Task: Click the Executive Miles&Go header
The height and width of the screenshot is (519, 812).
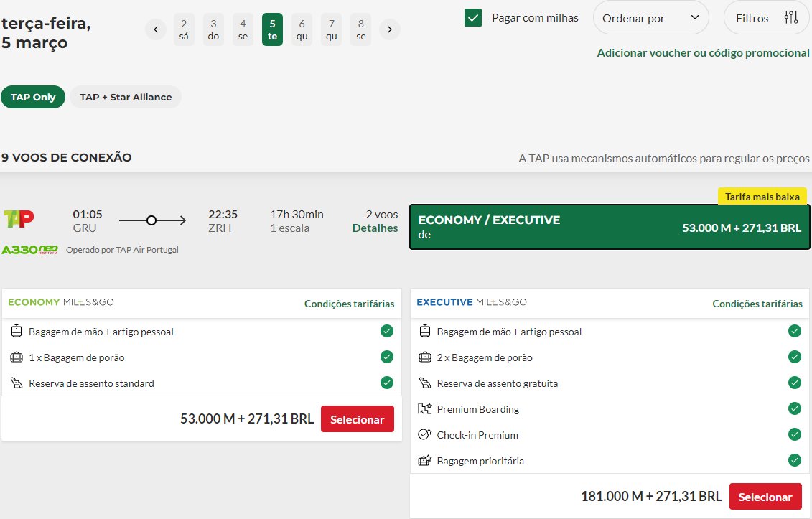Action: pos(471,302)
